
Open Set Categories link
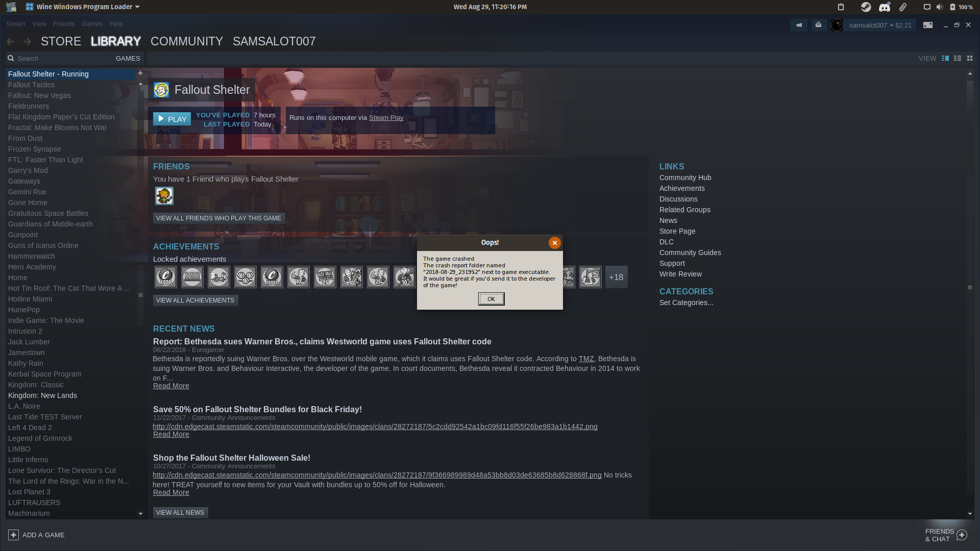(x=686, y=303)
